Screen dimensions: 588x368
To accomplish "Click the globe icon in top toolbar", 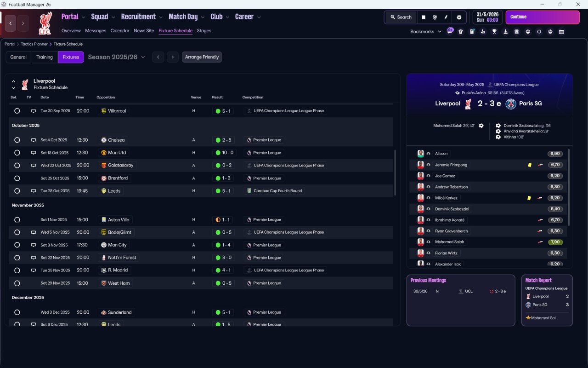I will (435, 17).
